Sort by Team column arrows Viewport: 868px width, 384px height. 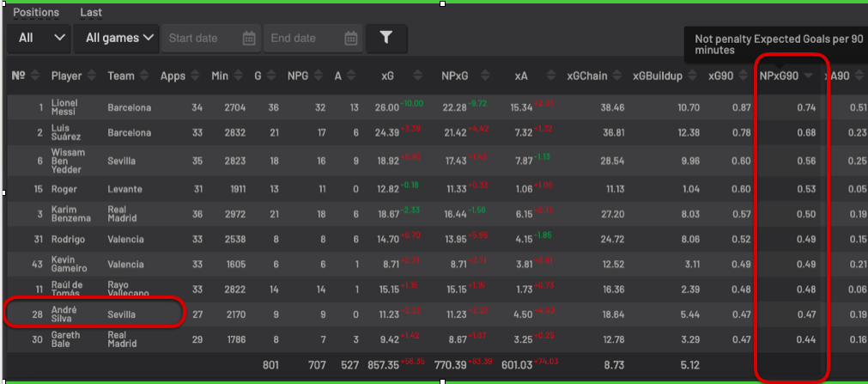144,76
